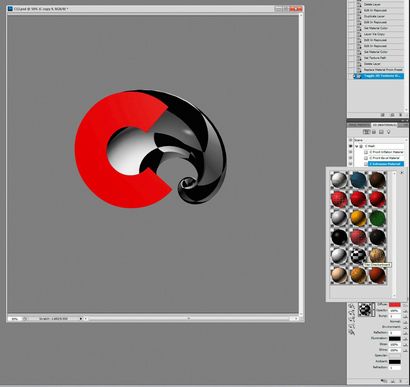Click create new snapshot icon in History panel

pyautogui.click(x=392, y=115)
